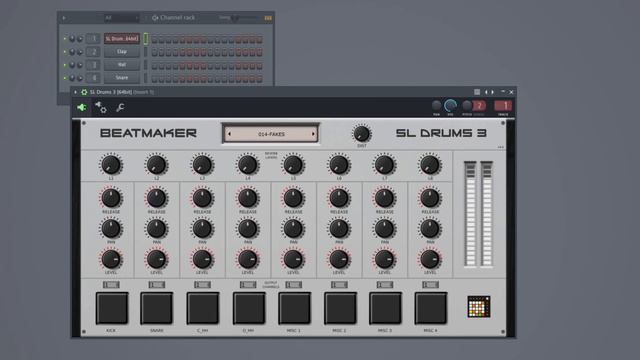
Task: Click the wrapper mixer track selector showing 1
Action: point(503,106)
